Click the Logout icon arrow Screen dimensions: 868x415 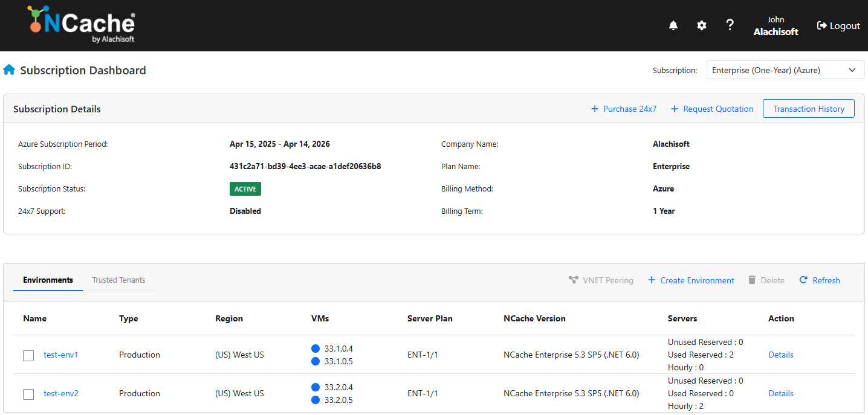pos(821,25)
